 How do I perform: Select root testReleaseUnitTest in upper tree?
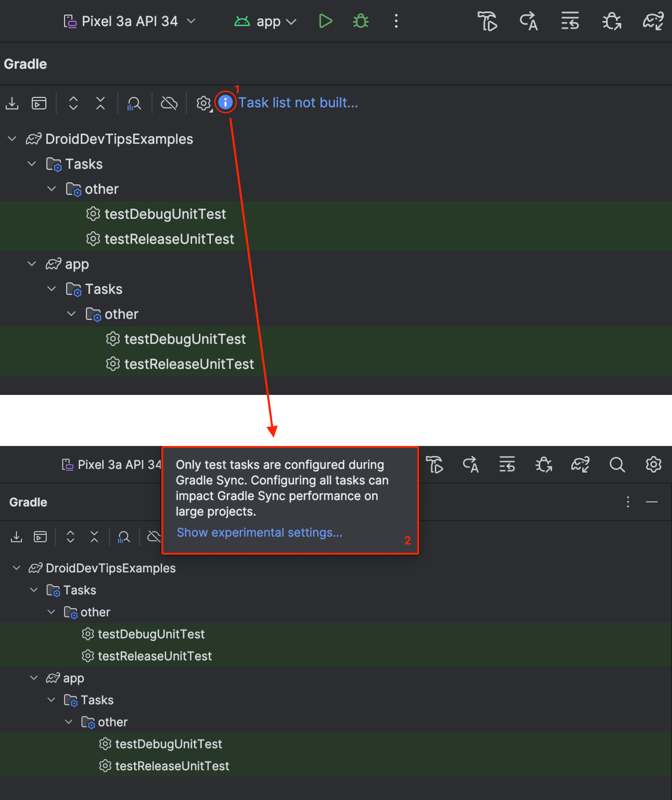pos(336,239)
